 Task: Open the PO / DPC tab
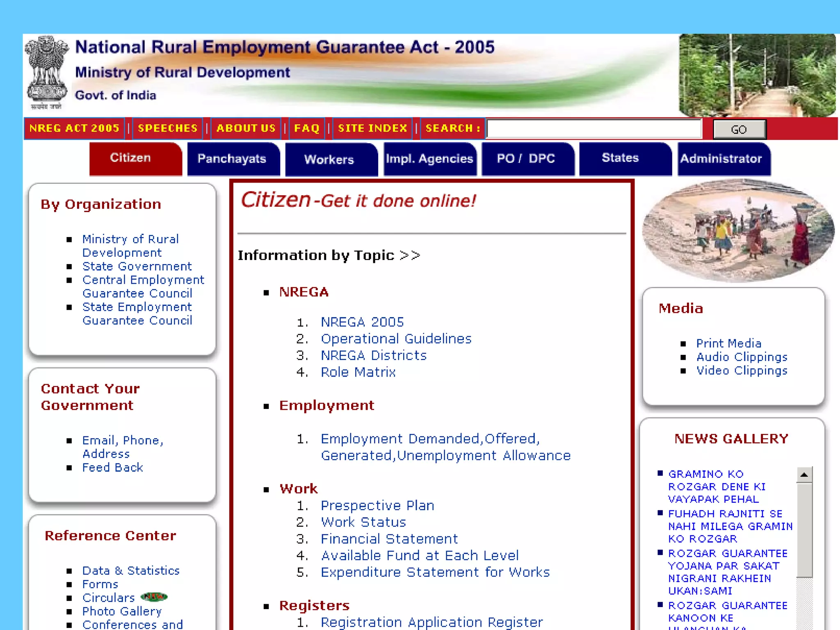click(x=526, y=159)
